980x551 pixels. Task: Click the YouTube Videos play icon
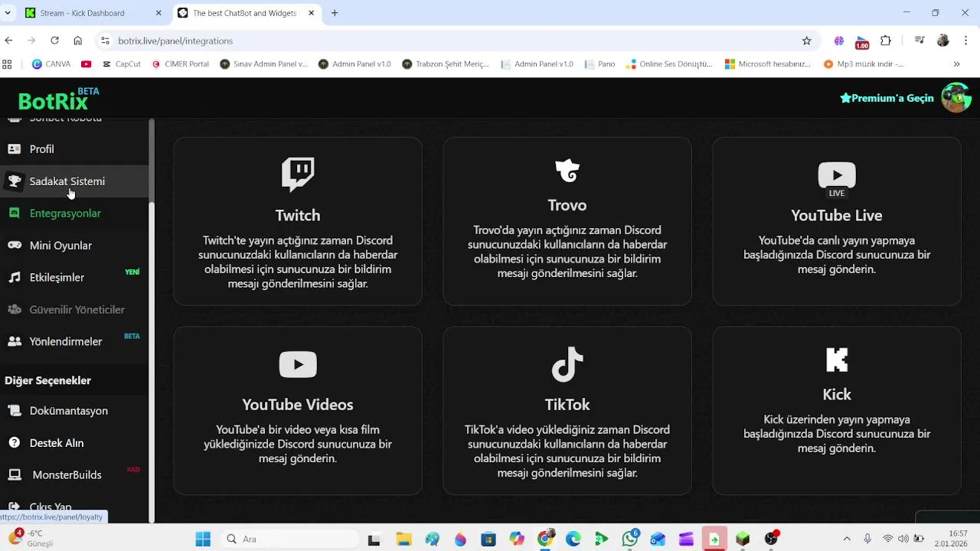(x=298, y=364)
